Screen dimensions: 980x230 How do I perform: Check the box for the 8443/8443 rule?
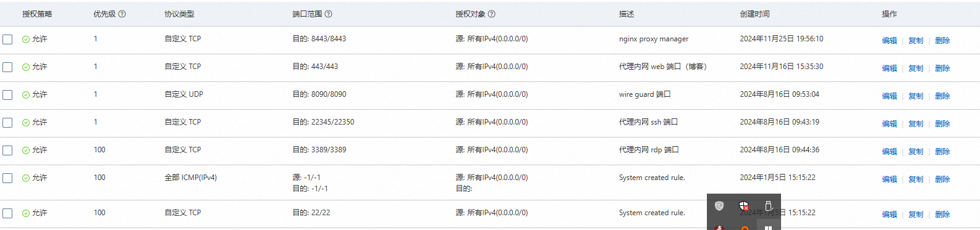7,39
